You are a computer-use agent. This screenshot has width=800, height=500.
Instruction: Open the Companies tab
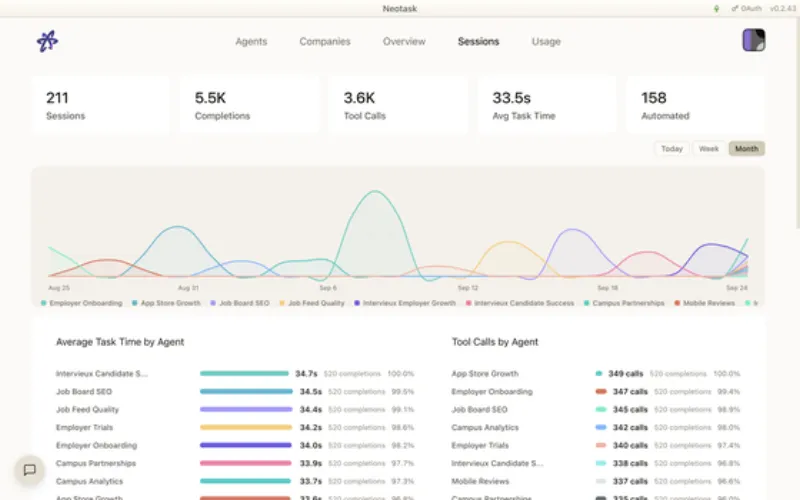click(325, 41)
